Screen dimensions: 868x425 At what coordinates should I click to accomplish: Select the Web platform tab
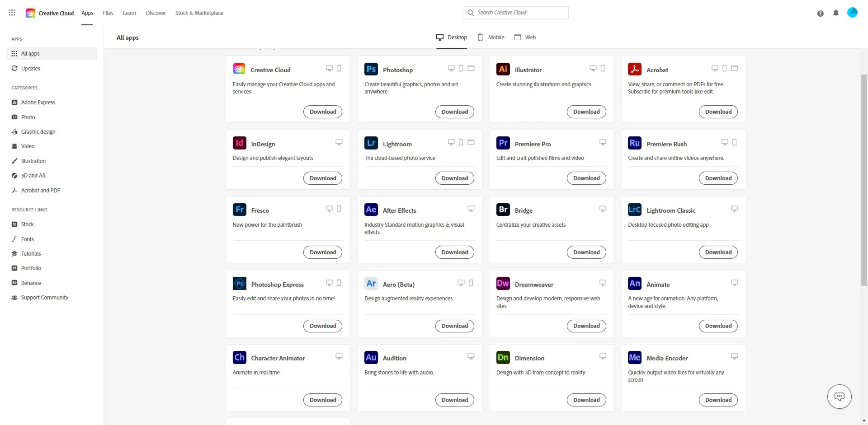pyautogui.click(x=525, y=37)
